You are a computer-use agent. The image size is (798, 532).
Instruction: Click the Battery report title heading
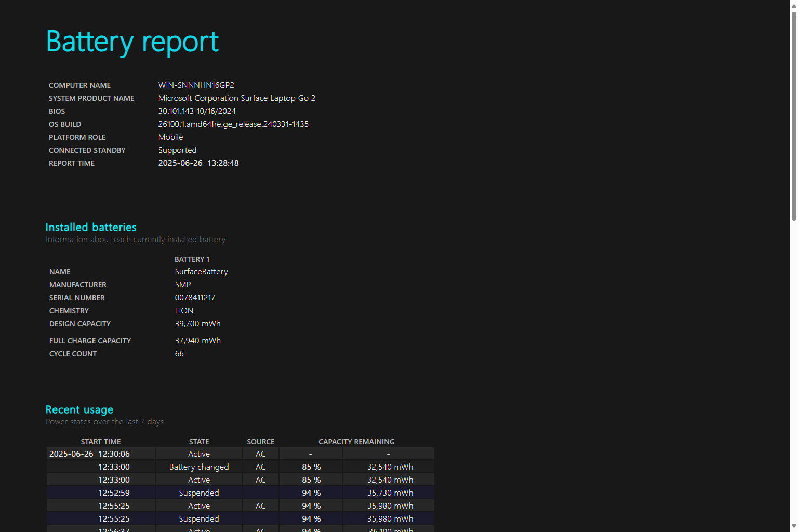point(132,42)
